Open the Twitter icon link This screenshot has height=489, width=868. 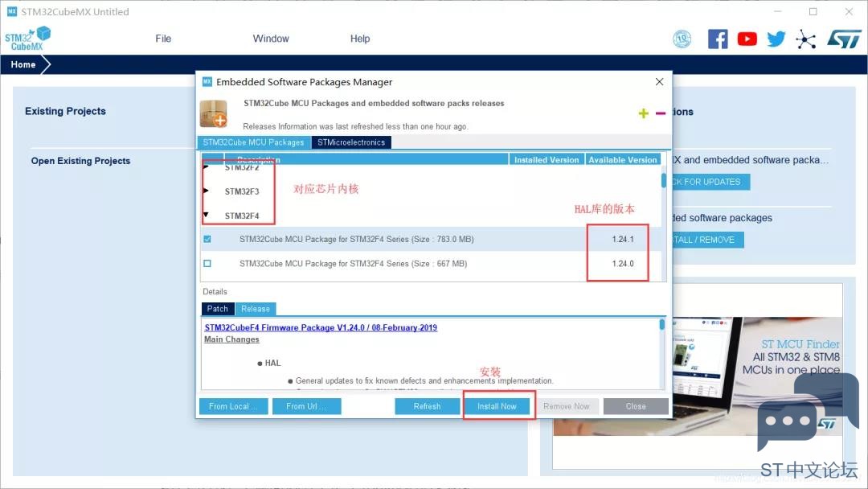pyautogui.click(x=776, y=39)
